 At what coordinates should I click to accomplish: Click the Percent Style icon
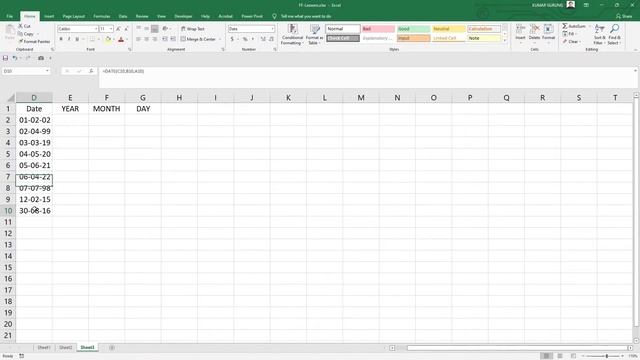[x=245, y=39]
